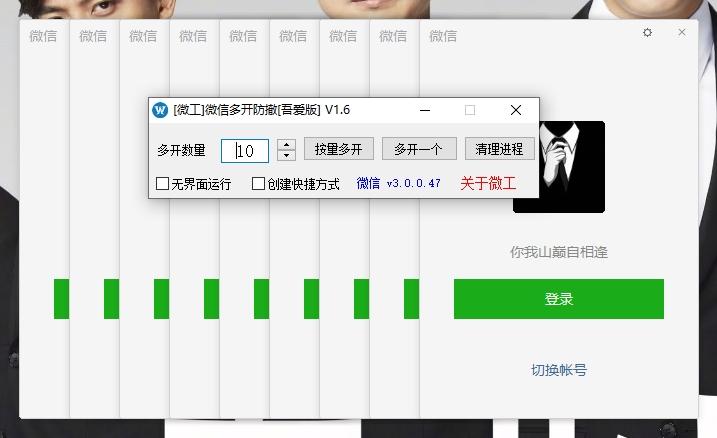This screenshot has height=438, width=717.
Task: Click the 多开一个 button
Action: tap(419, 149)
